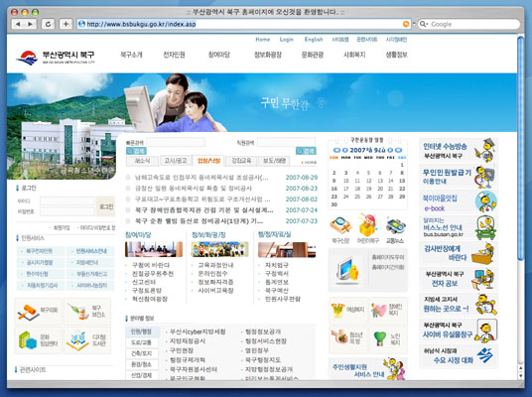
Task: Open the 북구소개 main menu
Action: click(x=131, y=55)
